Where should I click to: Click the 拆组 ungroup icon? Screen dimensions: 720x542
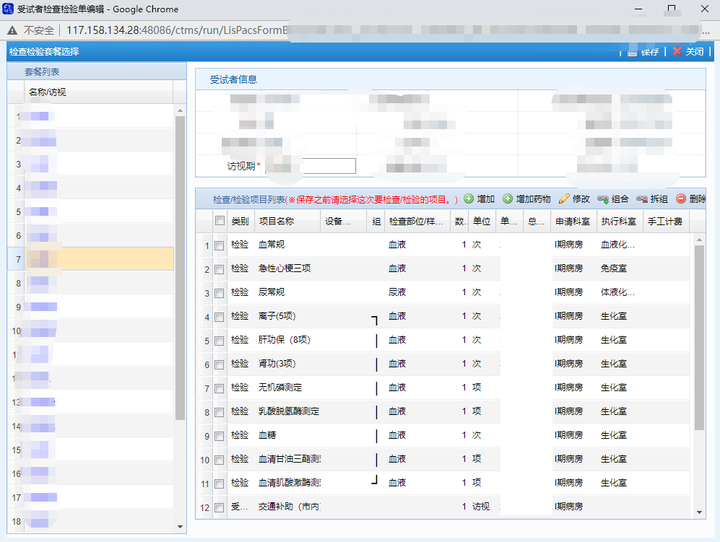[642, 199]
